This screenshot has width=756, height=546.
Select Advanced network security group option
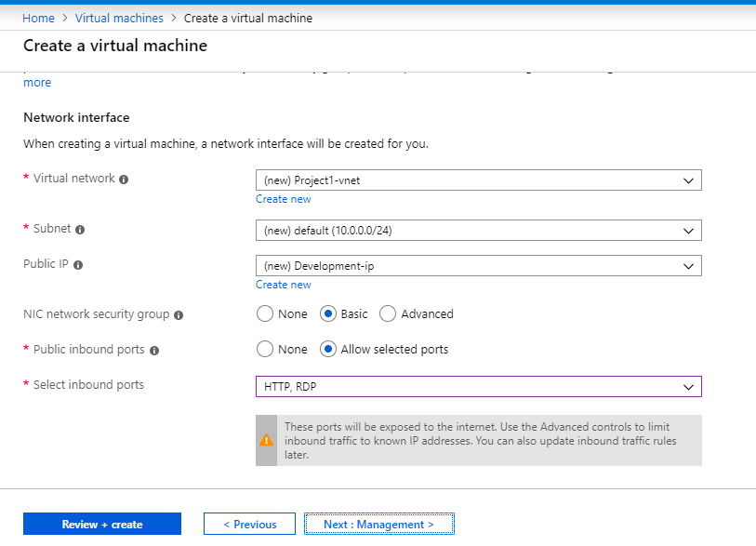(x=388, y=313)
